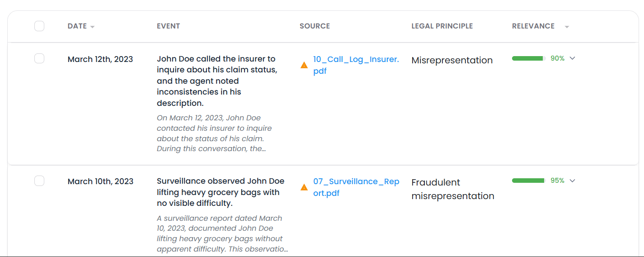Open the 10_Call_Log_Insurer.pdf link
The image size is (644, 257).
(x=356, y=65)
